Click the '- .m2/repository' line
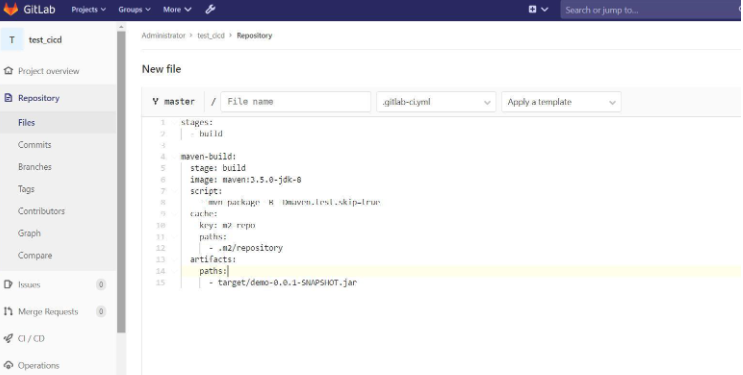This screenshot has height=375, width=743. click(x=245, y=248)
